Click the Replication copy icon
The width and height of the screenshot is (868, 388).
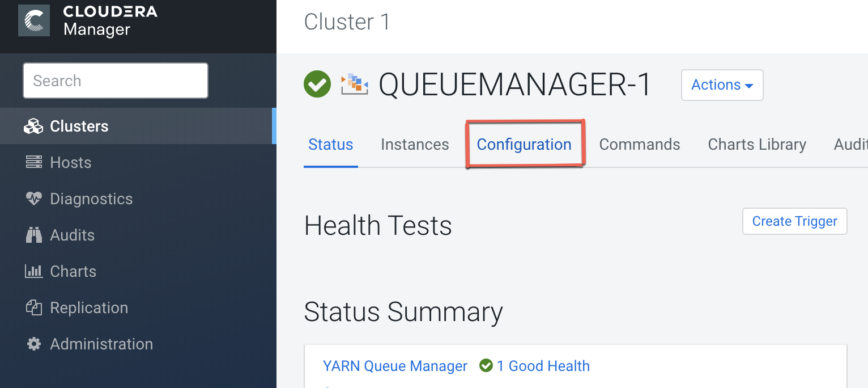click(x=34, y=308)
